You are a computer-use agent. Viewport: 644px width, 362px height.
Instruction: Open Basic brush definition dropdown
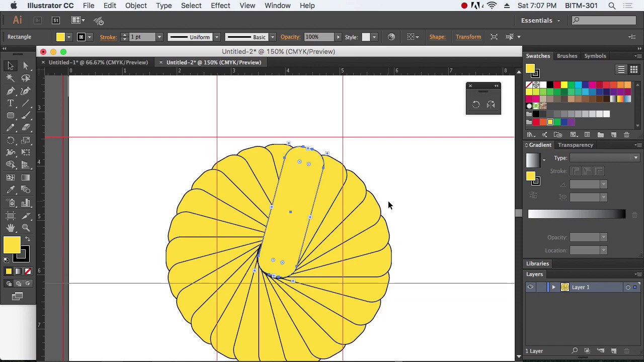pyautogui.click(x=272, y=37)
